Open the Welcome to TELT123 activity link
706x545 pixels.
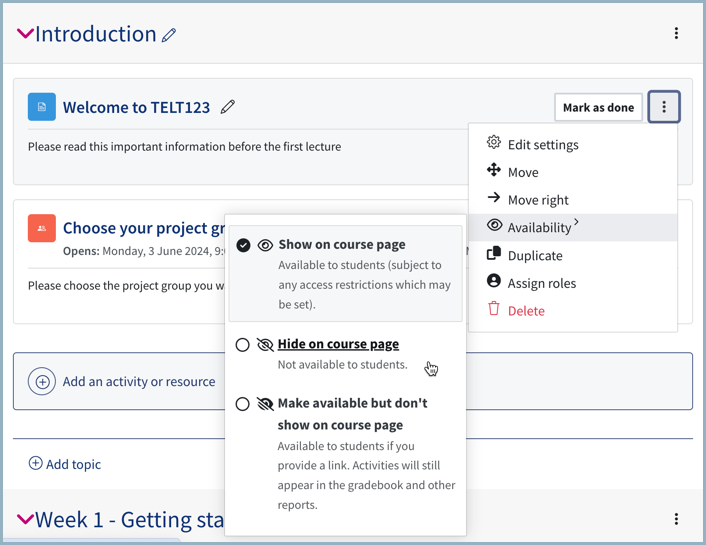point(136,108)
